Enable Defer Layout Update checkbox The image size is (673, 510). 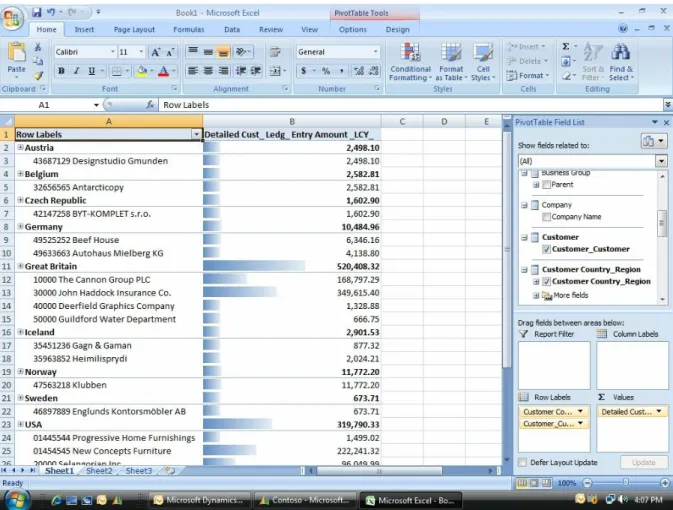click(x=523, y=462)
